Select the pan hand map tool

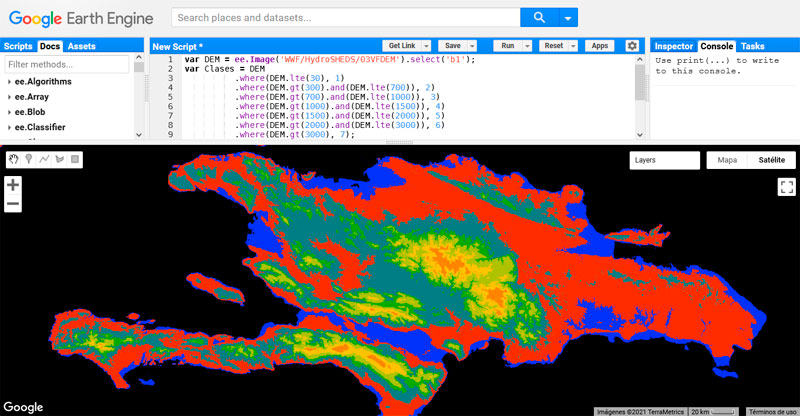[x=13, y=159]
